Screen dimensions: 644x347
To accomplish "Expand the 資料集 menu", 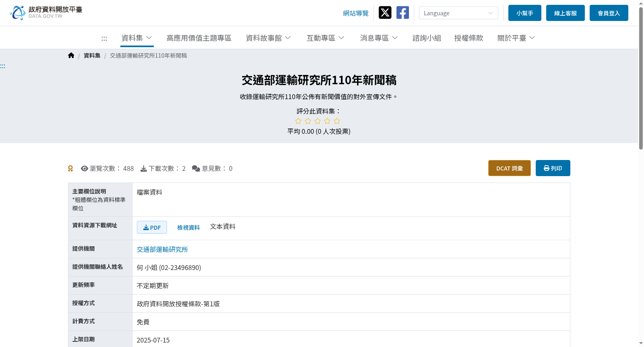I will (137, 38).
